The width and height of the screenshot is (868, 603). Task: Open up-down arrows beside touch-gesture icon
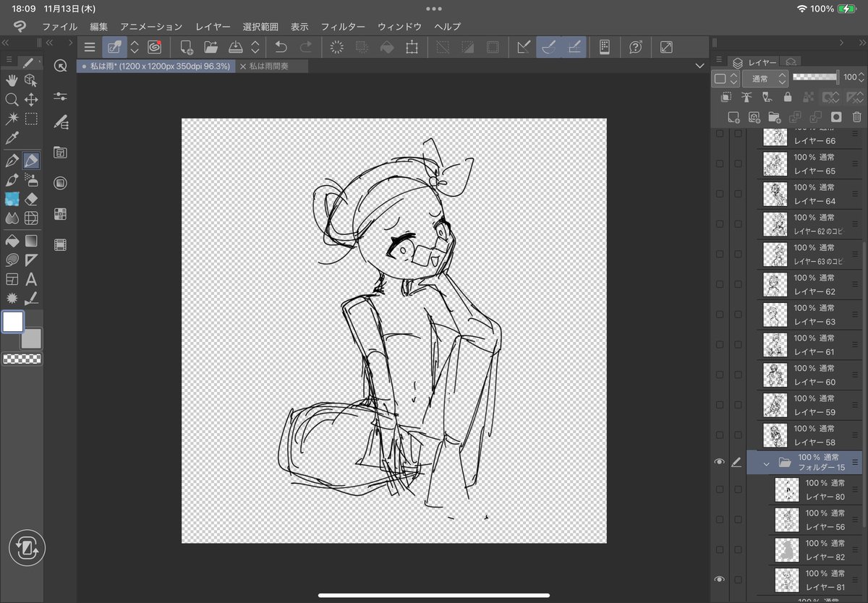(x=135, y=47)
